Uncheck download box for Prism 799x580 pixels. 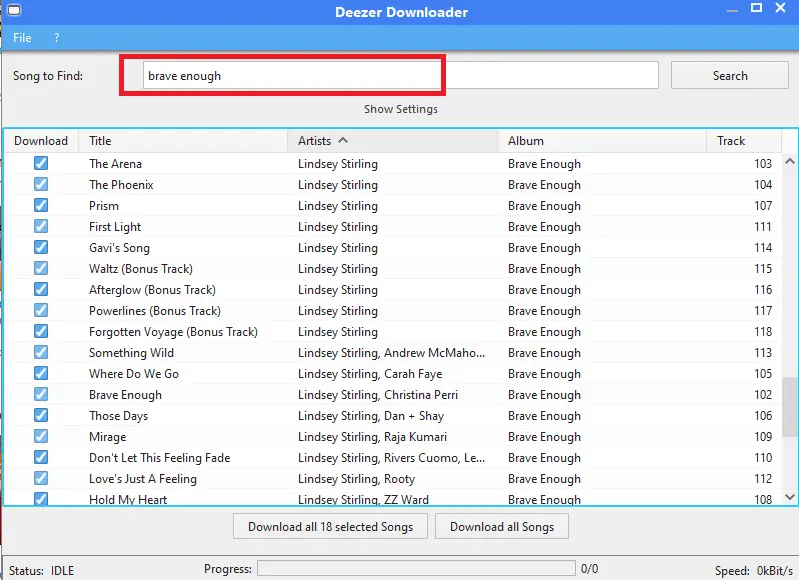(x=41, y=205)
